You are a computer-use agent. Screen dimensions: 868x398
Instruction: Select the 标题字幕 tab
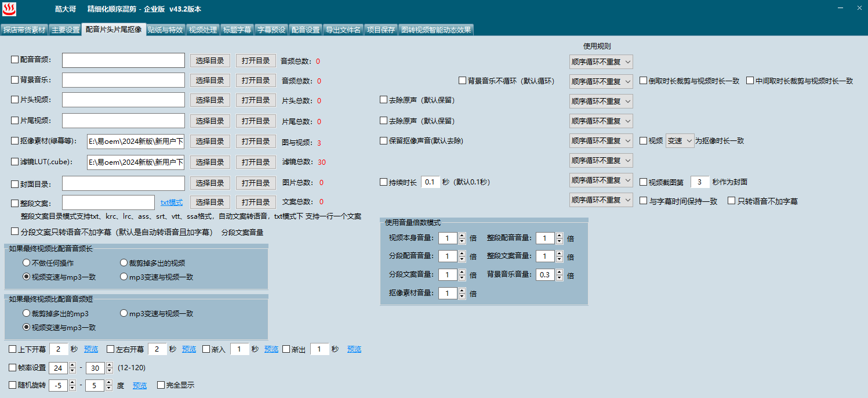(x=237, y=30)
